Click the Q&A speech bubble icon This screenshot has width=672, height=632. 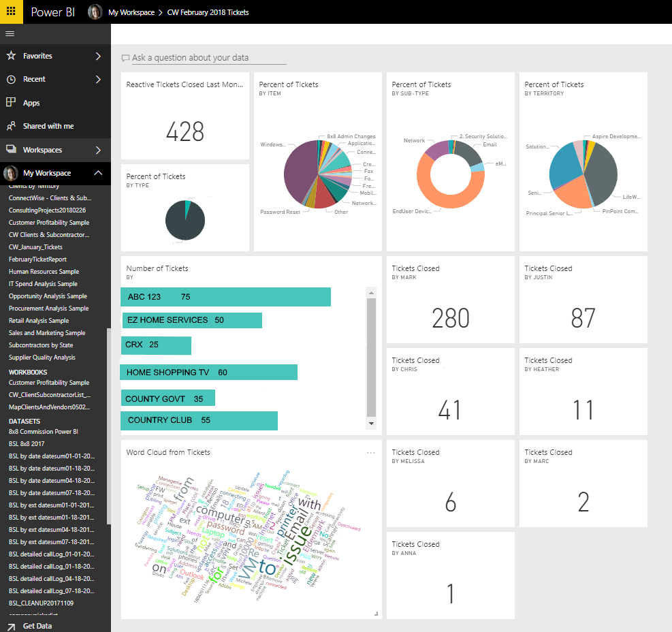click(x=125, y=58)
